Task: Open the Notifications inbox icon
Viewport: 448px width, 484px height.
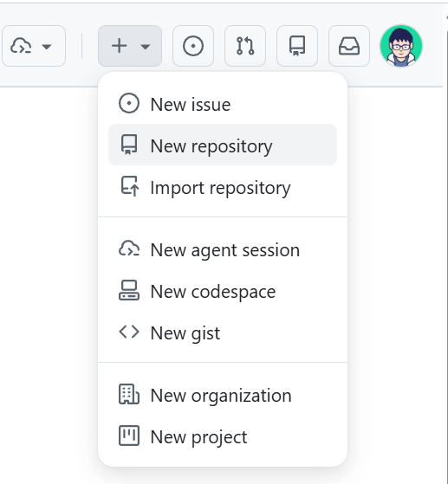Action: (x=349, y=46)
